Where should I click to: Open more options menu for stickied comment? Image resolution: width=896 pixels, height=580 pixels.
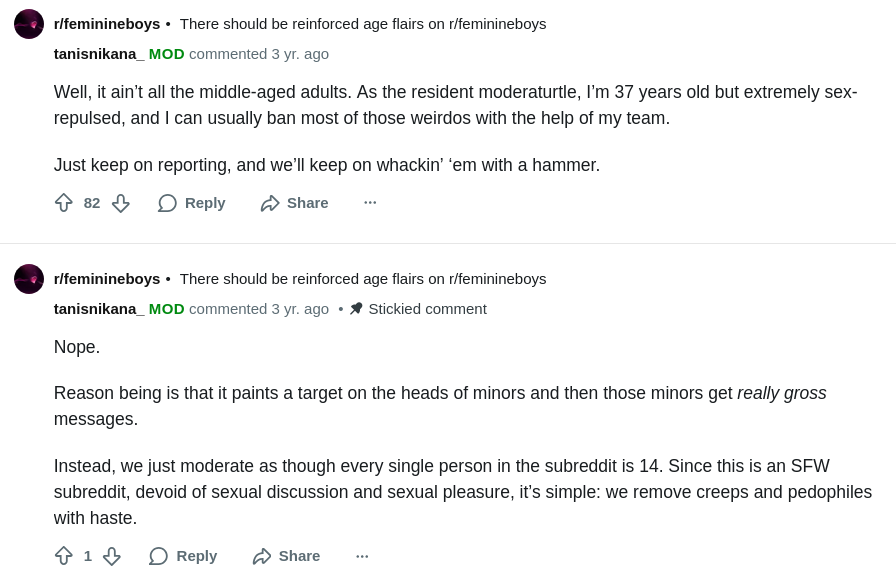tap(362, 556)
